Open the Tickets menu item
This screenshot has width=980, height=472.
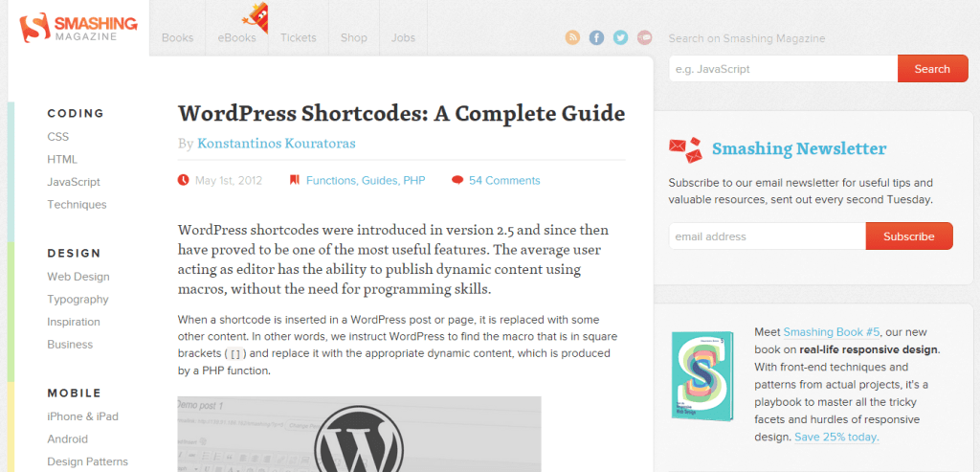(x=299, y=37)
